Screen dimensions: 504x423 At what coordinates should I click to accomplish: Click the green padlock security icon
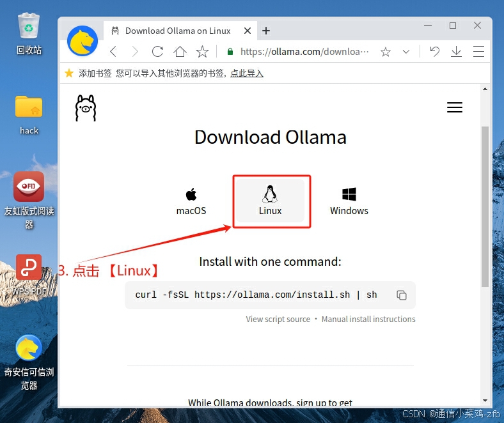tap(230, 51)
